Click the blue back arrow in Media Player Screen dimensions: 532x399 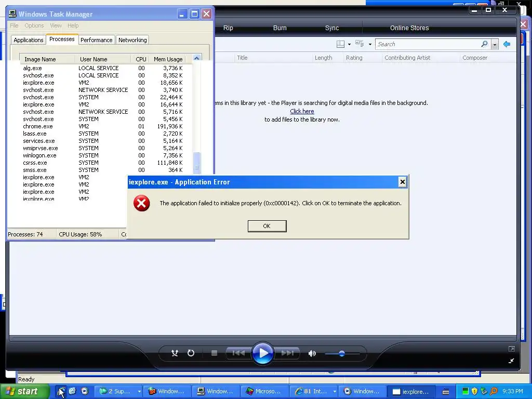tap(507, 44)
